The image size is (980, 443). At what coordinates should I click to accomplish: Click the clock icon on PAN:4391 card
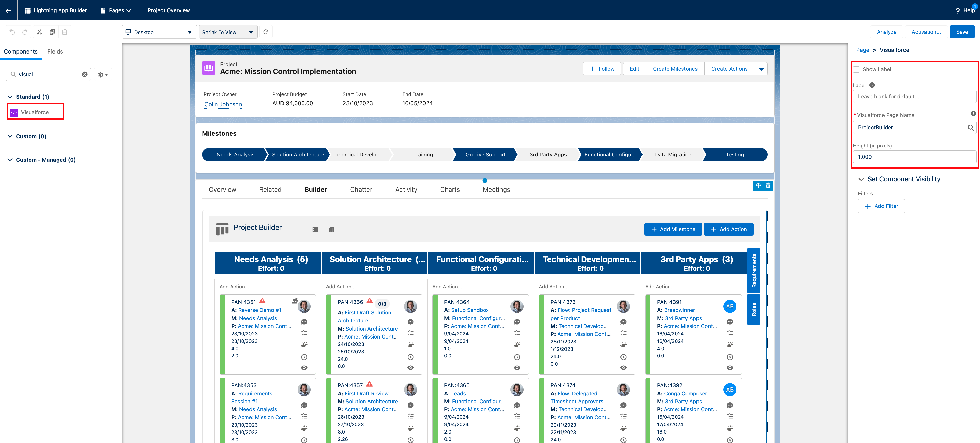pos(730,357)
